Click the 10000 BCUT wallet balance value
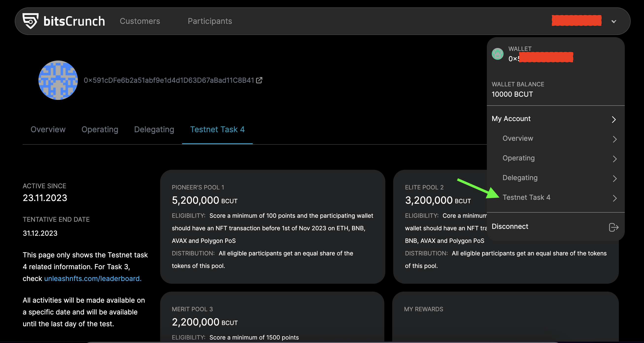This screenshot has height=343, width=644. tap(512, 94)
